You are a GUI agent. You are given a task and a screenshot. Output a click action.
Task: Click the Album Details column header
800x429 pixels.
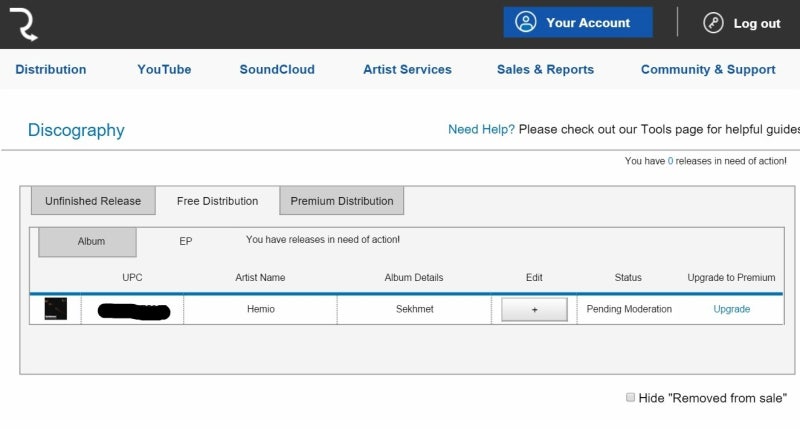point(414,277)
